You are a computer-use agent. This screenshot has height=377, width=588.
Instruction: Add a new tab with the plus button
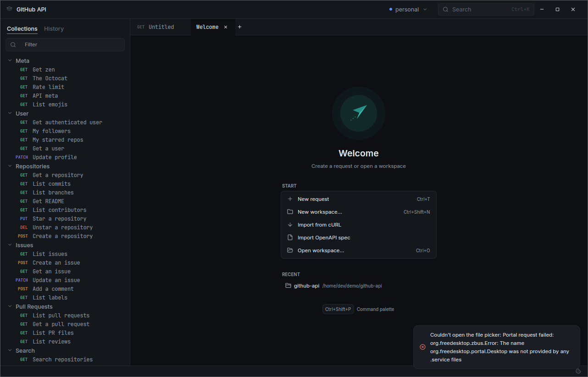pos(239,27)
